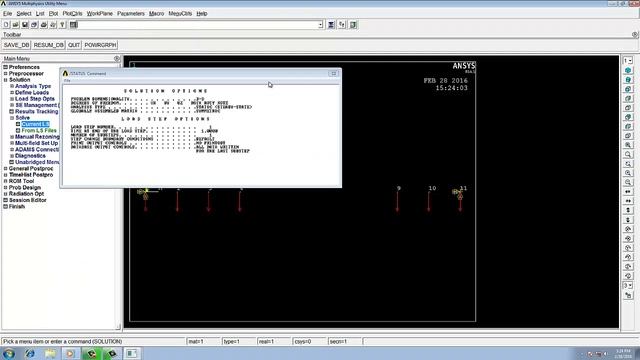Collapse the Solution tree node
Image resolution: width=640 pixels, height=360 pixels.
point(6,80)
